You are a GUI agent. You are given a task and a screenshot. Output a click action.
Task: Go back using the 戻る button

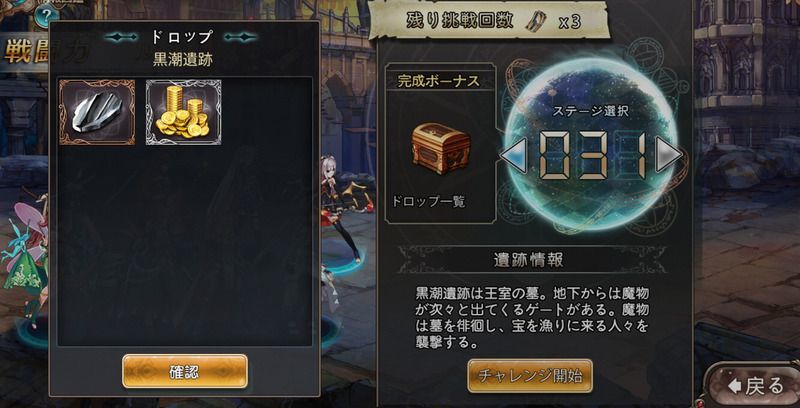click(x=755, y=386)
